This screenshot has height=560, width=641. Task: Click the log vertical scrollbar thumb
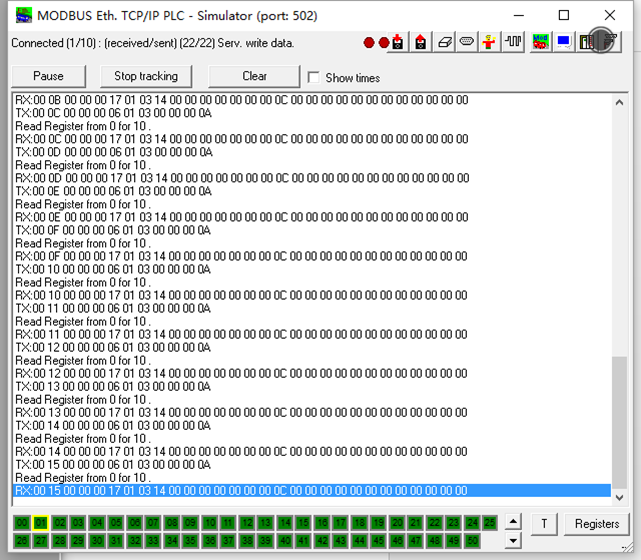(619, 423)
